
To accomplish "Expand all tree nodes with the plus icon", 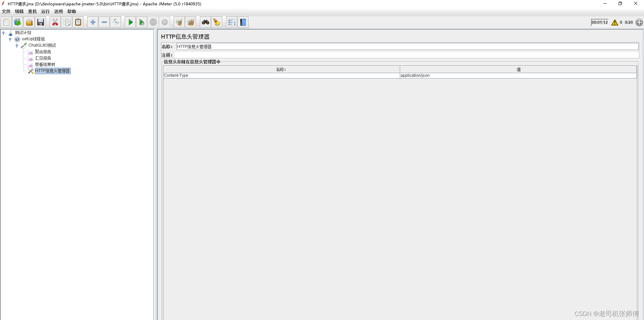I will pyautogui.click(x=93, y=22).
